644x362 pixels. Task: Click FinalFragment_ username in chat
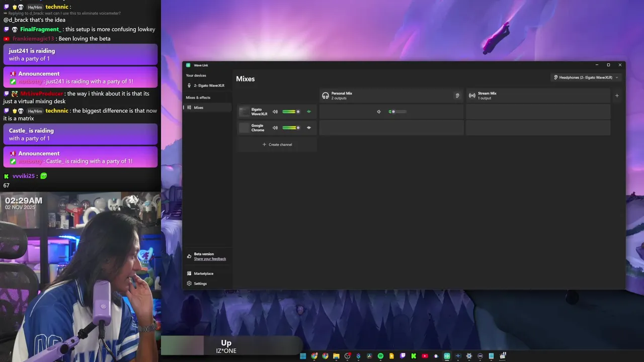point(41,29)
